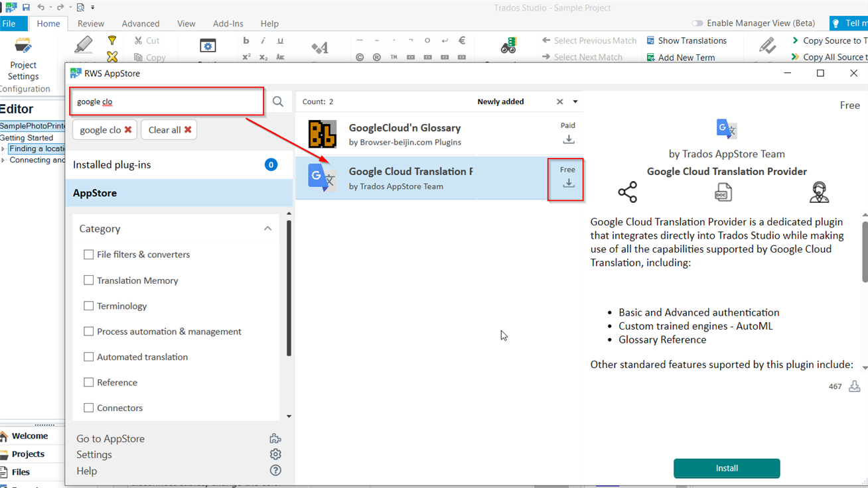868x488 pixels.
Task: Click the Settings gear icon
Action: [x=275, y=454]
